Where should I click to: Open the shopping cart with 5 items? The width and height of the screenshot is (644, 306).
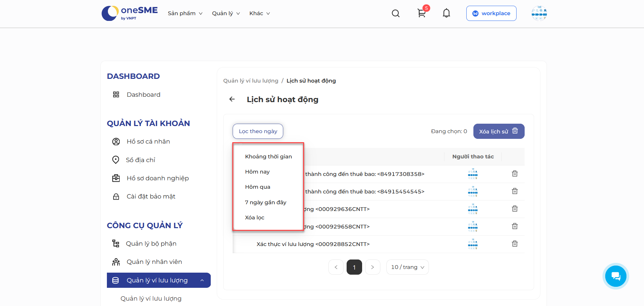[x=421, y=13]
